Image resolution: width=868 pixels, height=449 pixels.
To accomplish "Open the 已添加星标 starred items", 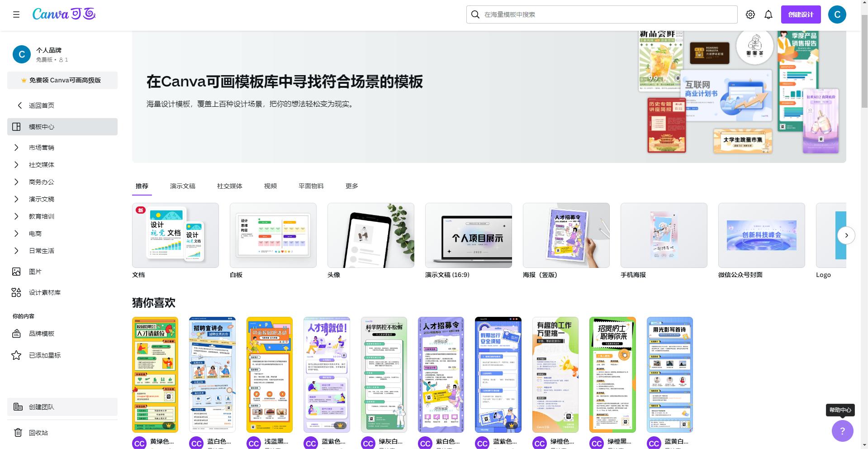I will coord(47,355).
